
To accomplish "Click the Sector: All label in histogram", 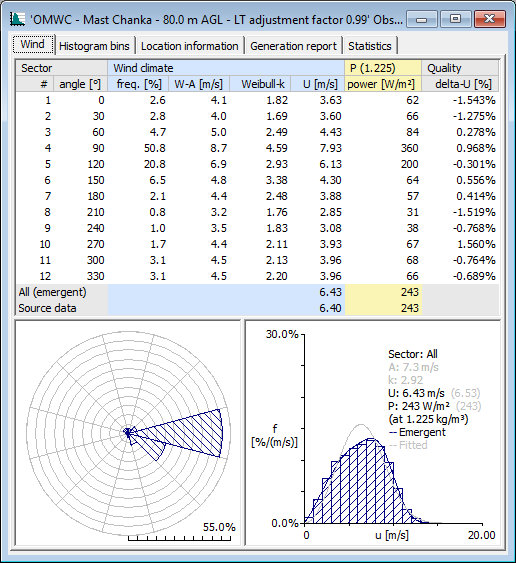I will (x=413, y=354).
